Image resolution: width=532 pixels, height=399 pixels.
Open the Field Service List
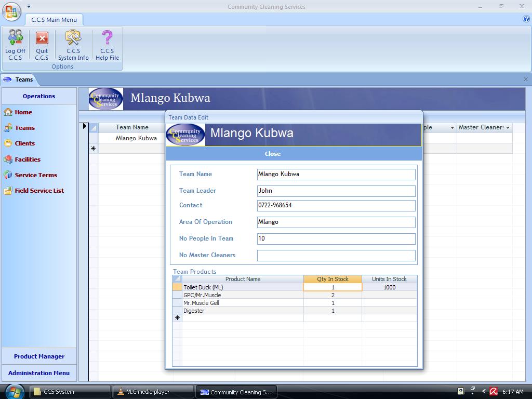tap(39, 191)
